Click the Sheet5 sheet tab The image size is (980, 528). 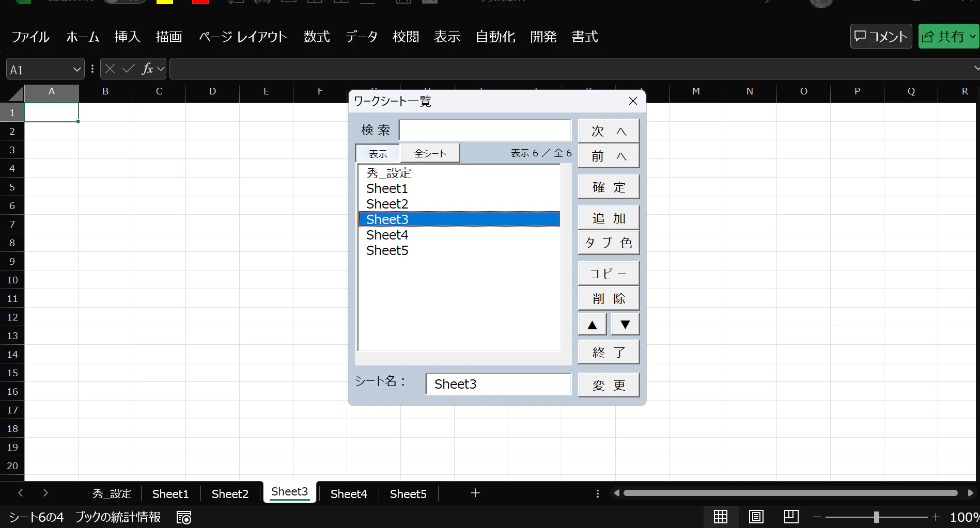408,494
